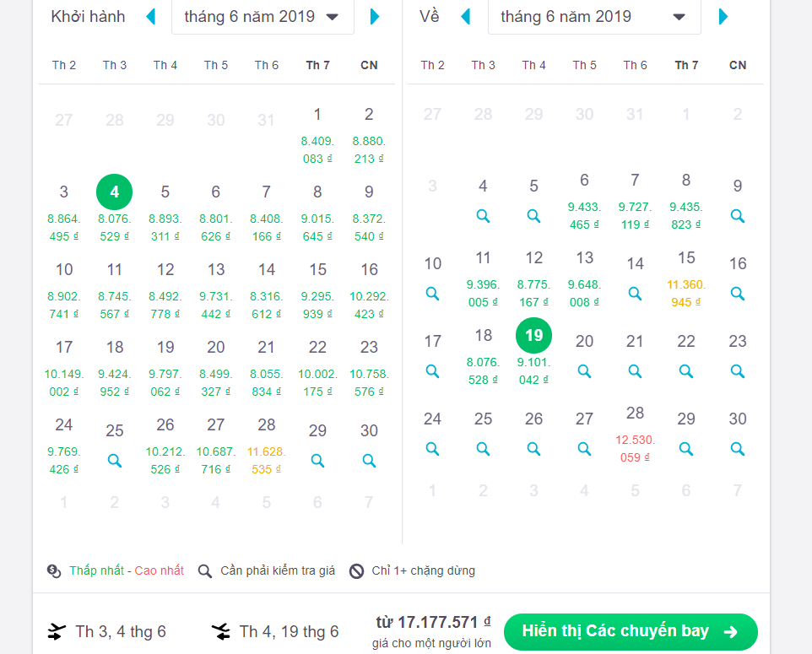Go to previous departure month

(151, 17)
